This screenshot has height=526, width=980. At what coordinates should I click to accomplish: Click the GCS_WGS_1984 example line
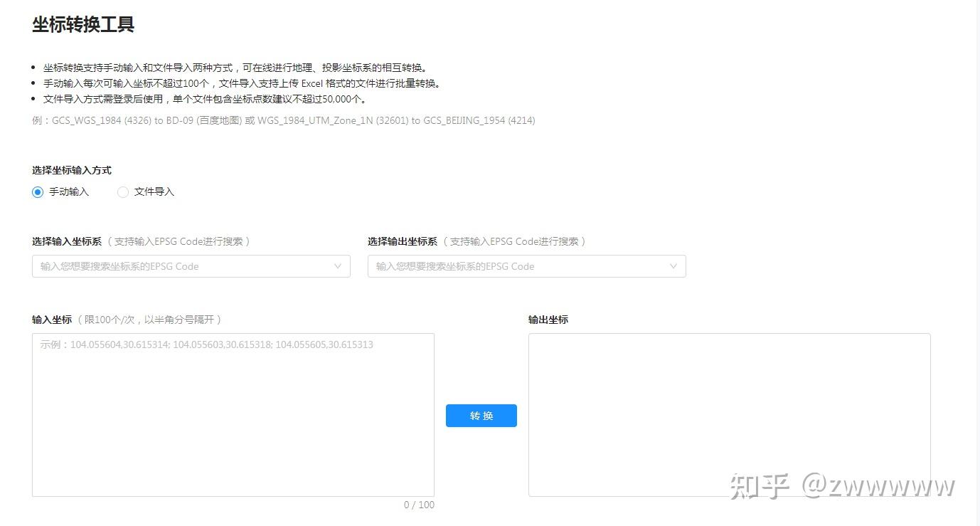pyautogui.click(x=282, y=120)
